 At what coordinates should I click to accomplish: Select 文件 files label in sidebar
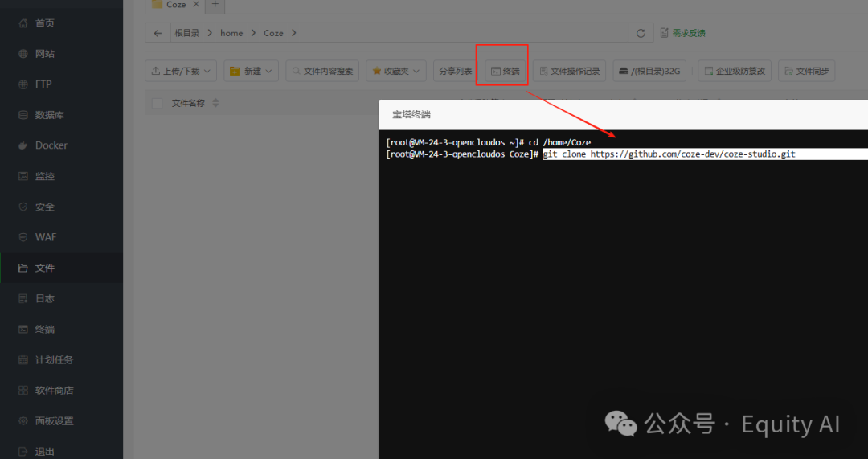[x=45, y=268]
